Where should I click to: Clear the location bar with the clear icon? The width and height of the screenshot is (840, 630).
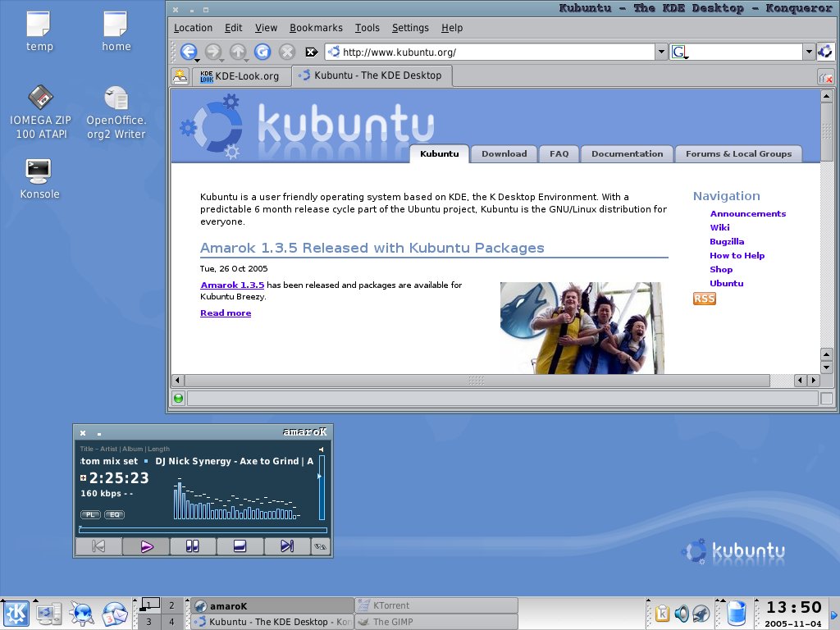click(x=311, y=52)
